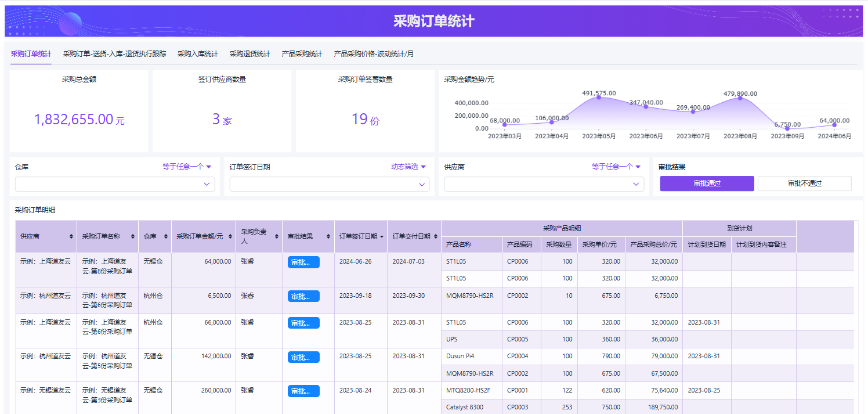This screenshot has height=414, width=868.
Task: Open 订单签订日期 动态筛选 mode dropdown
Action: (x=408, y=167)
